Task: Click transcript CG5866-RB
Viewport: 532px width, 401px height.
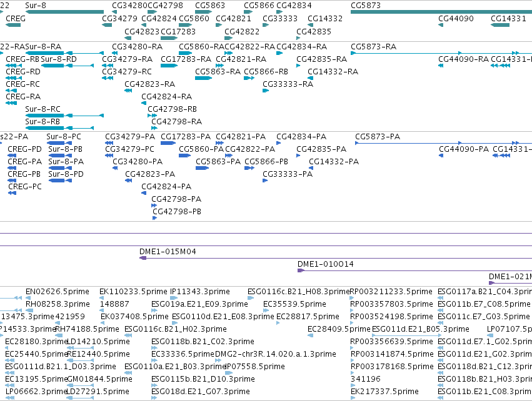Action: click(266, 72)
